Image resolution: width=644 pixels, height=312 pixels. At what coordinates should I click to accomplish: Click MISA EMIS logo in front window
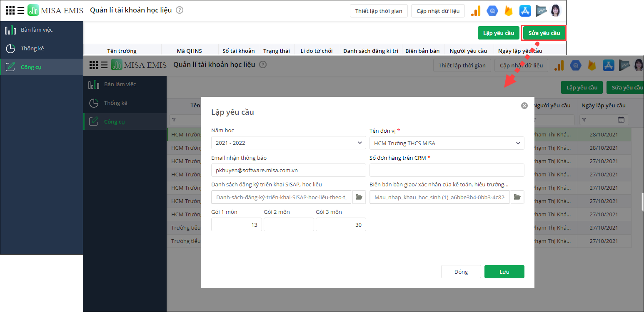click(x=139, y=65)
